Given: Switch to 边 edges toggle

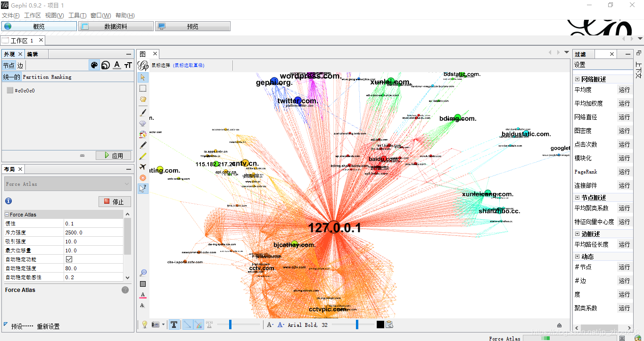Looking at the screenshot, I should click(x=20, y=66).
